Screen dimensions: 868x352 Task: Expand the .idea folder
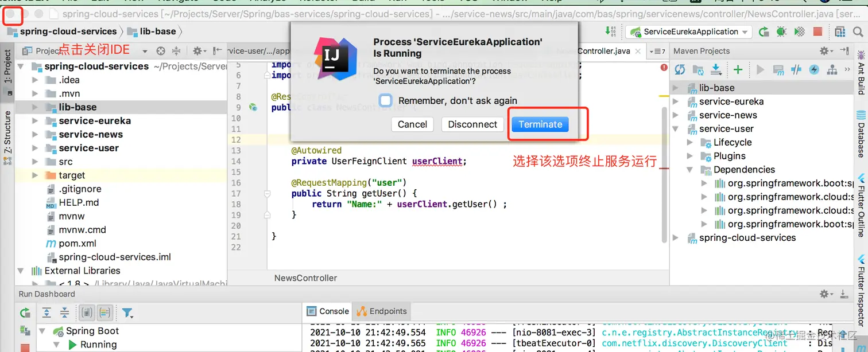click(36, 80)
